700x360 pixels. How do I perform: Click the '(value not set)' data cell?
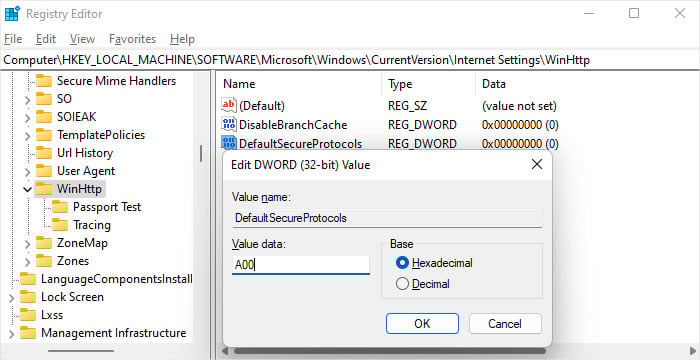(519, 106)
